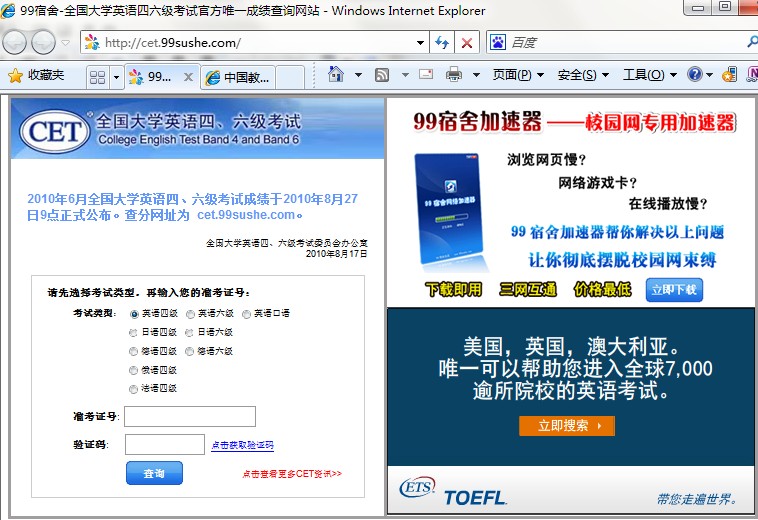Click the Home icon in the toolbar
Image resolution: width=758 pixels, height=520 pixels.
[335, 74]
